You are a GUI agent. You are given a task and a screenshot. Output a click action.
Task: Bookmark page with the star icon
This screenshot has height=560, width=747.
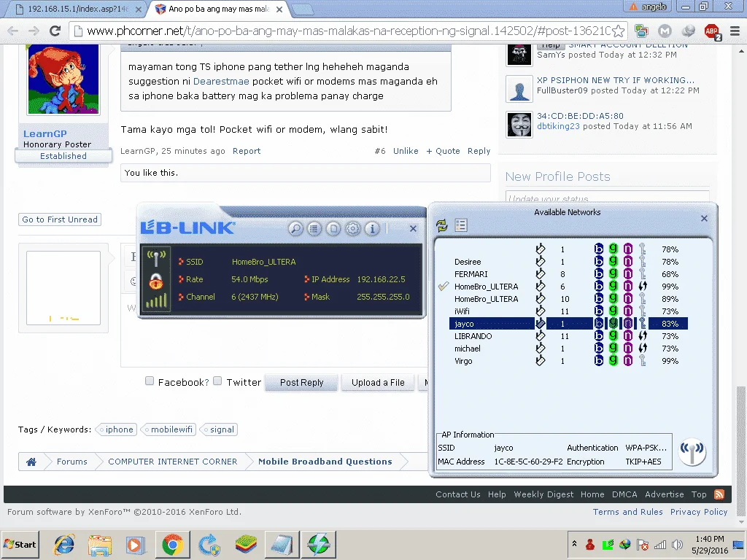[x=618, y=31]
